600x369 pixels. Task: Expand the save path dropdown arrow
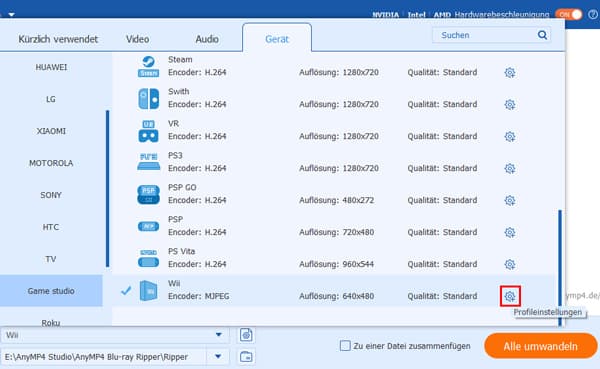218,356
